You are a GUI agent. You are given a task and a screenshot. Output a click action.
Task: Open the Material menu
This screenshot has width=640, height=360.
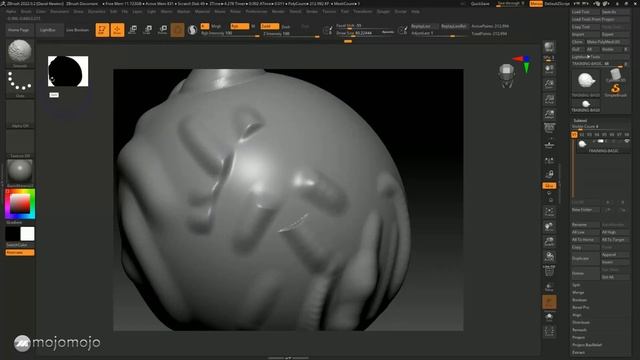202,11
